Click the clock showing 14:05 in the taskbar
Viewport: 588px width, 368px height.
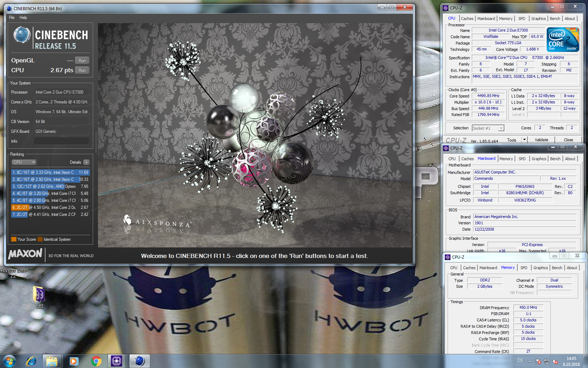coord(571,359)
